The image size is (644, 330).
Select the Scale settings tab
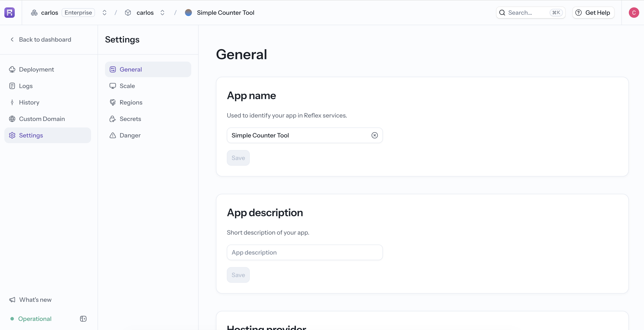click(x=148, y=86)
